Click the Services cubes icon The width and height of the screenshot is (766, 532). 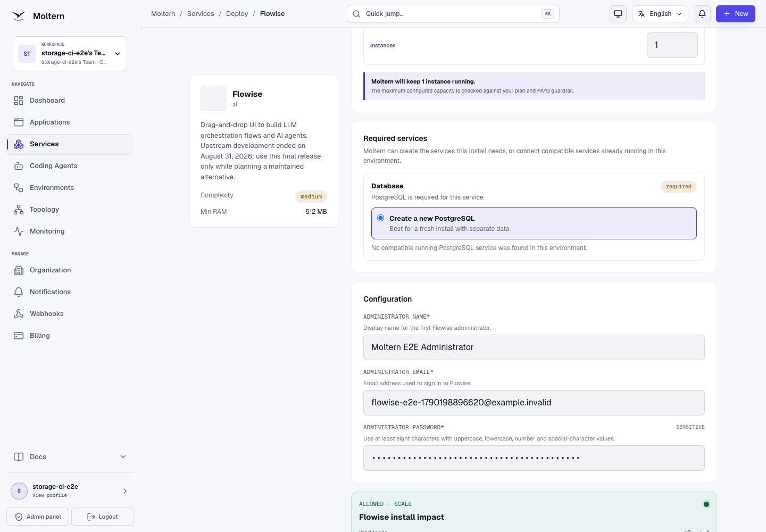point(19,144)
